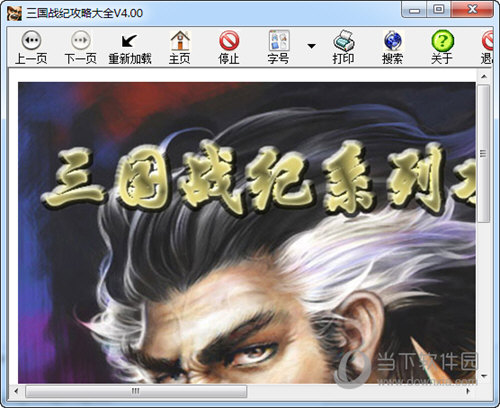This screenshot has height=408, width=500.
Task: Stop loading with the 停止 button
Action: pos(229,47)
